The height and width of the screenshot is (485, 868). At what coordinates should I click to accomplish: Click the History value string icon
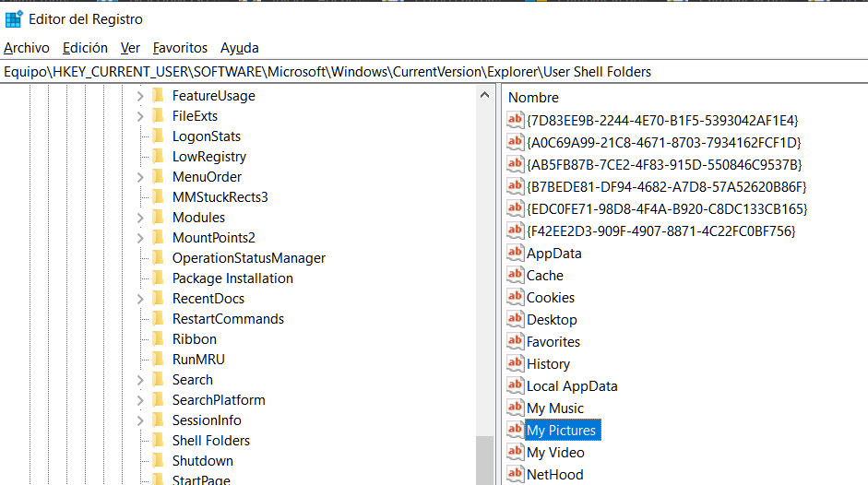[515, 363]
